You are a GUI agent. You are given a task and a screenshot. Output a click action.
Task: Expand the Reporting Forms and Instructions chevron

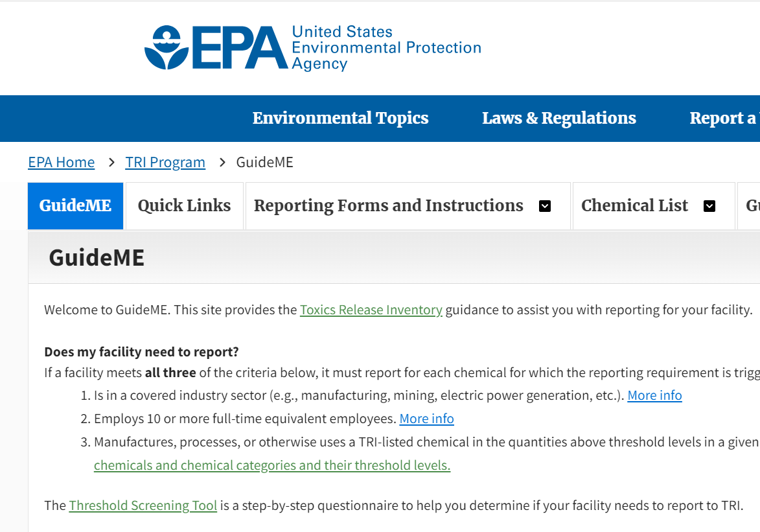point(545,206)
